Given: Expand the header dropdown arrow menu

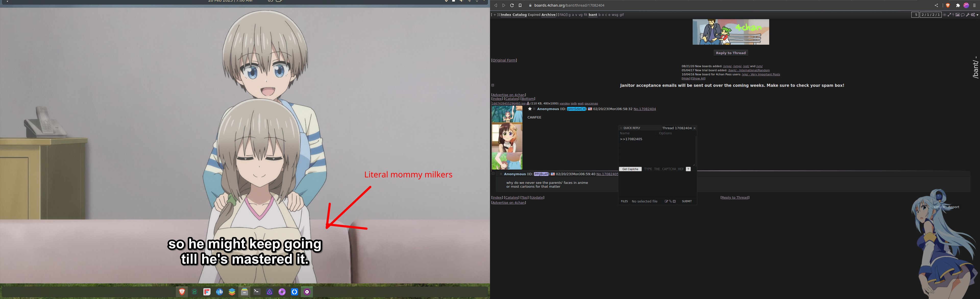Looking at the screenshot, I should tap(977, 15).
